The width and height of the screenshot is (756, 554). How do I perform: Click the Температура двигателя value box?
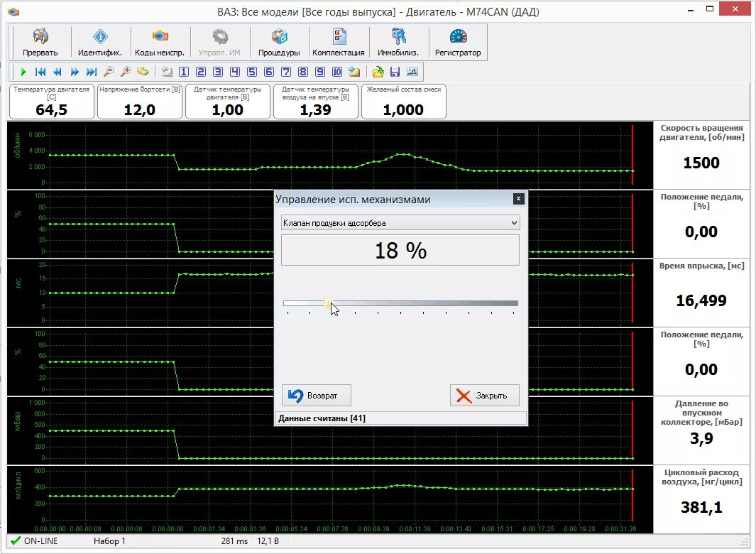point(52,102)
